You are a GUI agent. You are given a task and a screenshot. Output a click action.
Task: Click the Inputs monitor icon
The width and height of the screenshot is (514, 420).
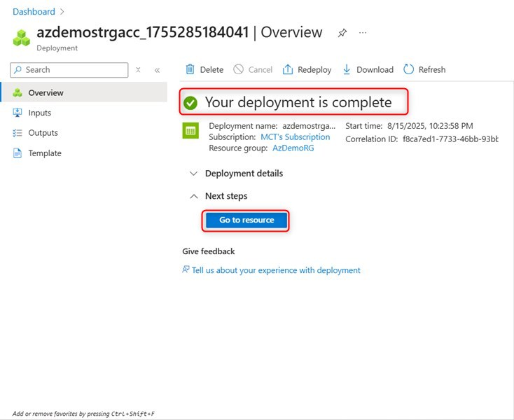coord(18,113)
